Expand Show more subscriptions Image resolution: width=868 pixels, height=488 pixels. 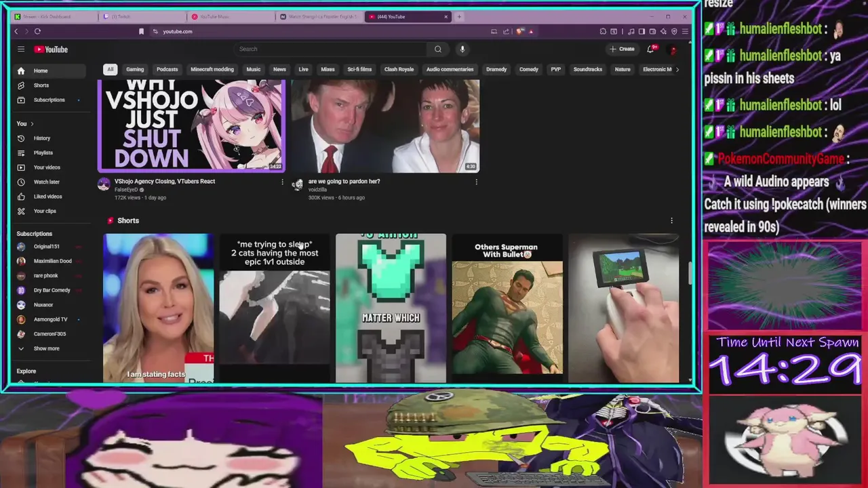pyautogui.click(x=51, y=348)
